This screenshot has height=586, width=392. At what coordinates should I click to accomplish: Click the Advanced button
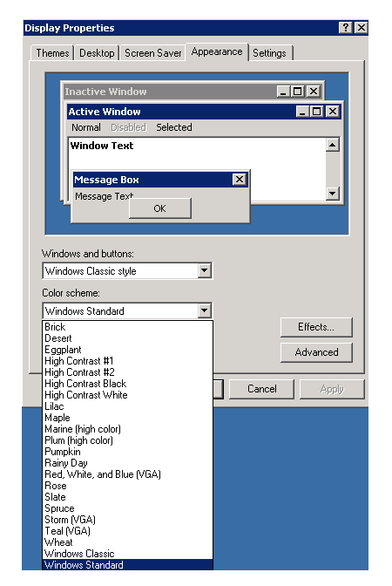(316, 352)
